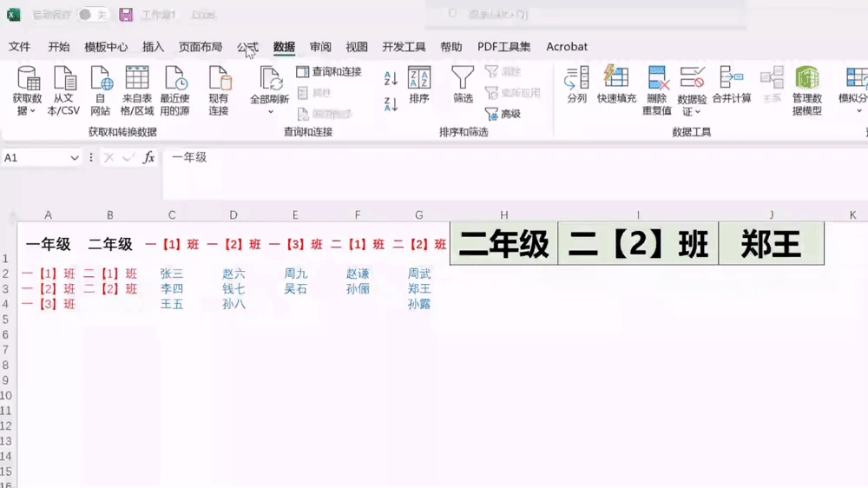Click cell E2 with 周九
The image size is (868, 488).
[296, 274]
